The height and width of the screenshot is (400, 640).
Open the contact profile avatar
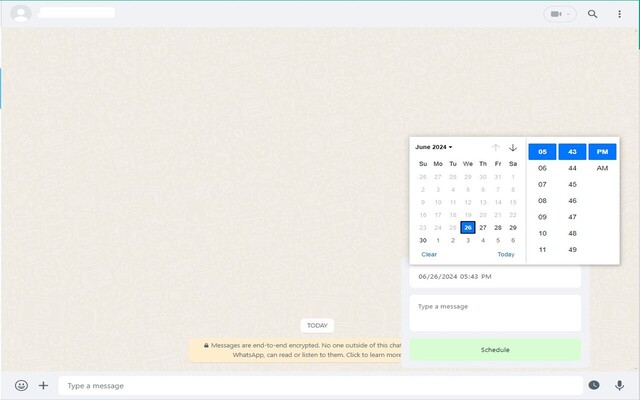(x=21, y=13)
